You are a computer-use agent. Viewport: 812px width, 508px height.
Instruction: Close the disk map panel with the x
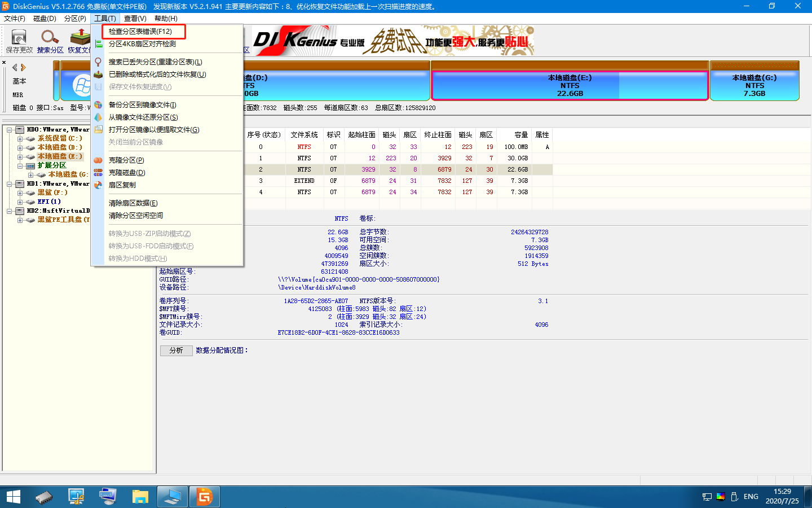(x=4, y=63)
